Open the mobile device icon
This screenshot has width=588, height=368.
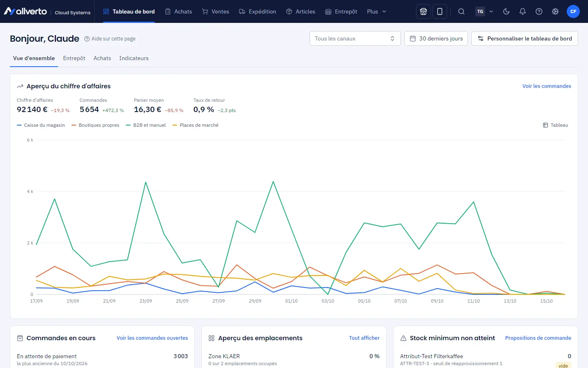click(x=440, y=11)
